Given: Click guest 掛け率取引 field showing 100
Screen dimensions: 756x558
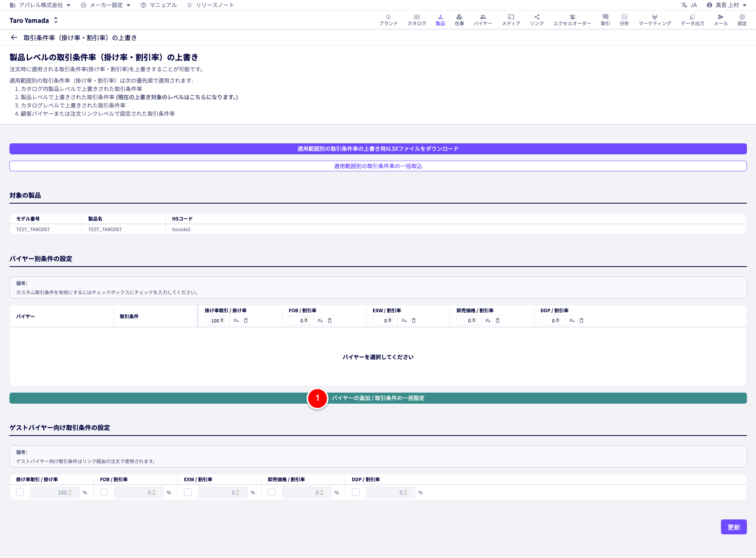Looking at the screenshot, I should click(55, 493).
